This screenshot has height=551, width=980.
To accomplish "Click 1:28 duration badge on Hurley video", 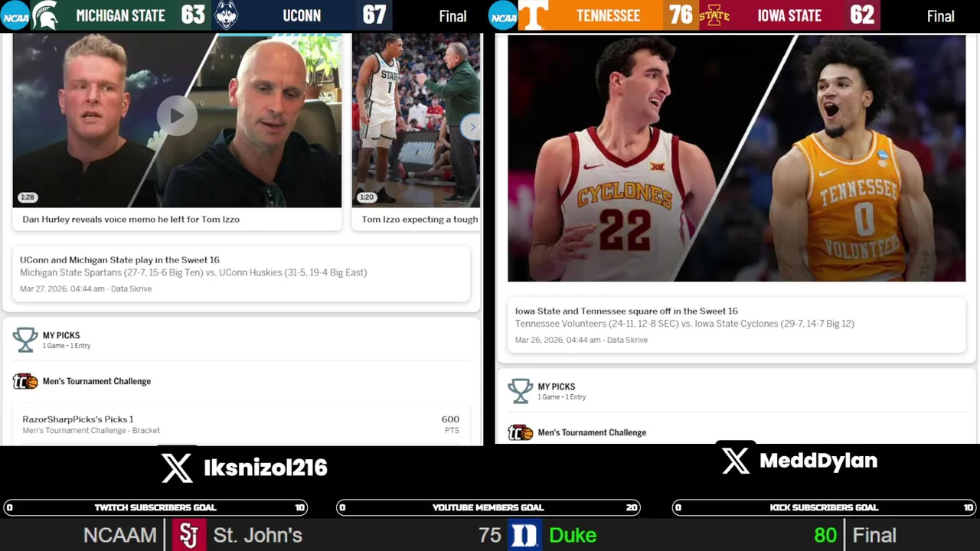I will click(28, 197).
